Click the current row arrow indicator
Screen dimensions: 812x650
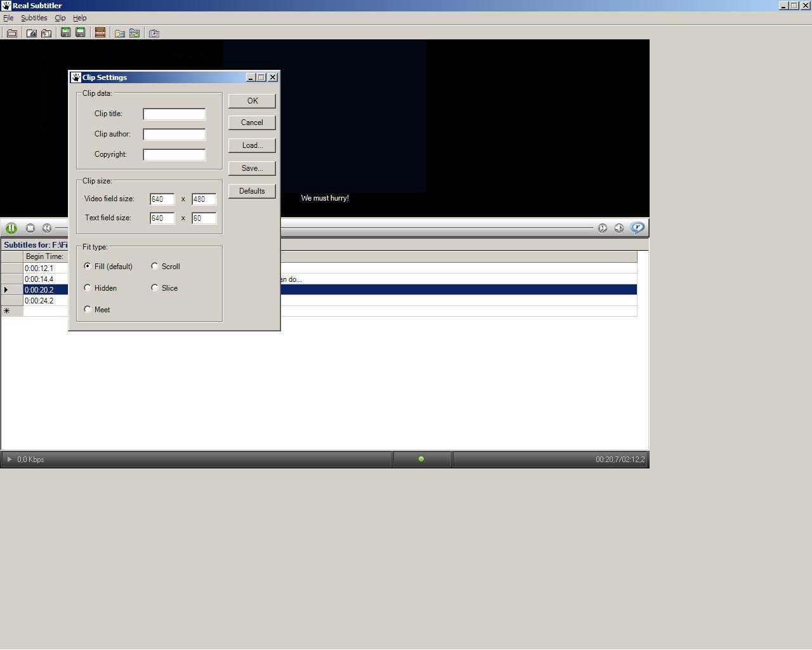(x=6, y=289)
